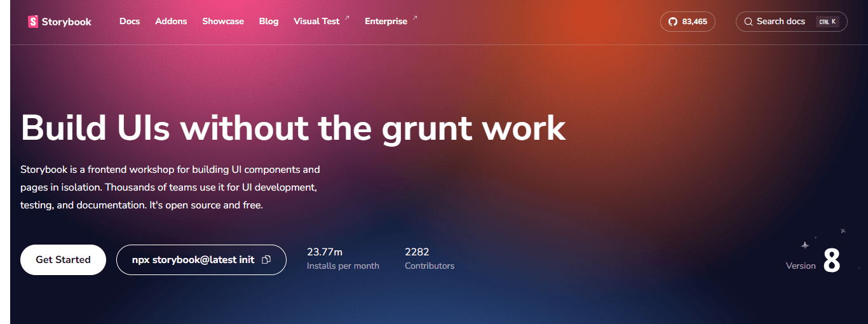Click the npx storybook@latest init text
Image resolution: width=868 pixels, height=324 pixels.
[x=193, y=260]
